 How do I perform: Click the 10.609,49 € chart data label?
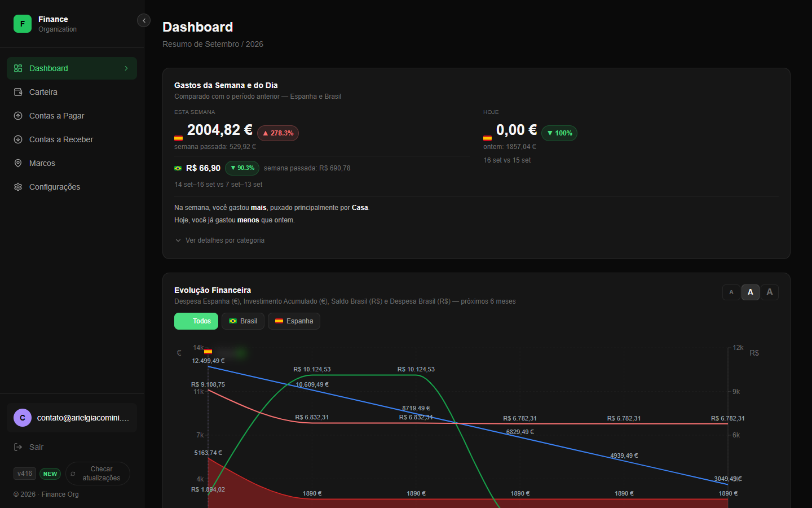[x=312, y=384]
